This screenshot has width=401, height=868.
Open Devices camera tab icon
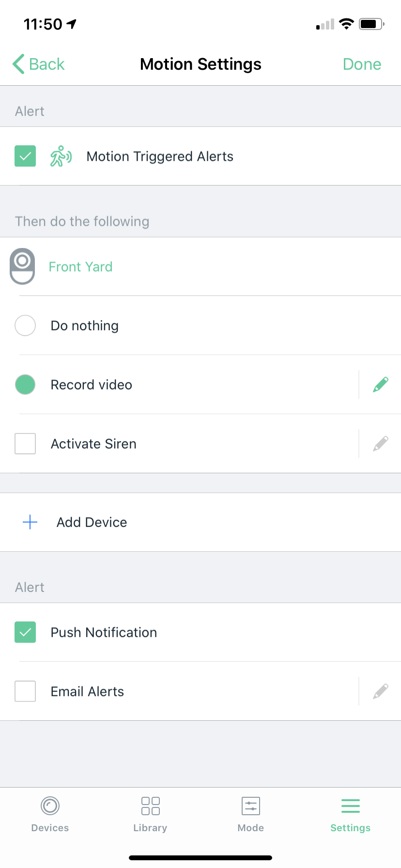click(50, 806)
